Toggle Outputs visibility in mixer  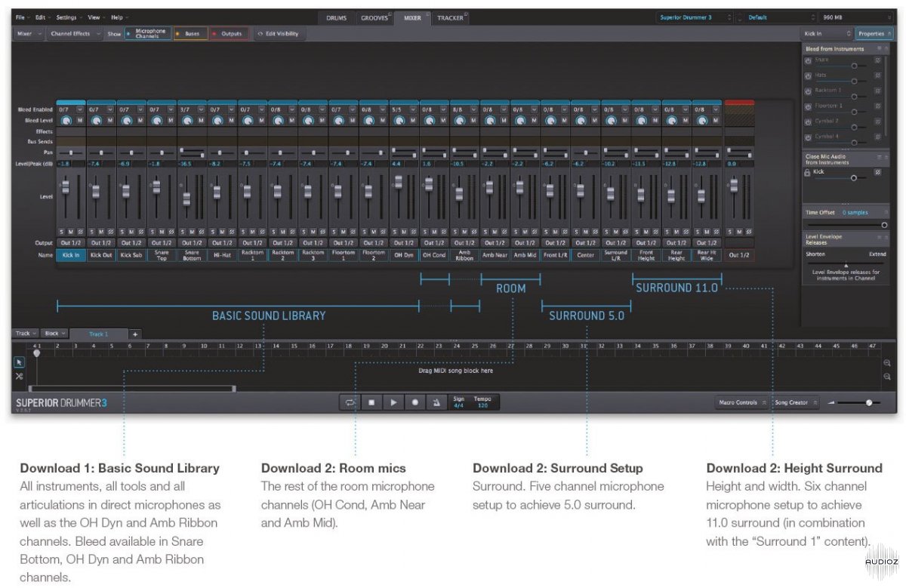click(x=229, y=33)
